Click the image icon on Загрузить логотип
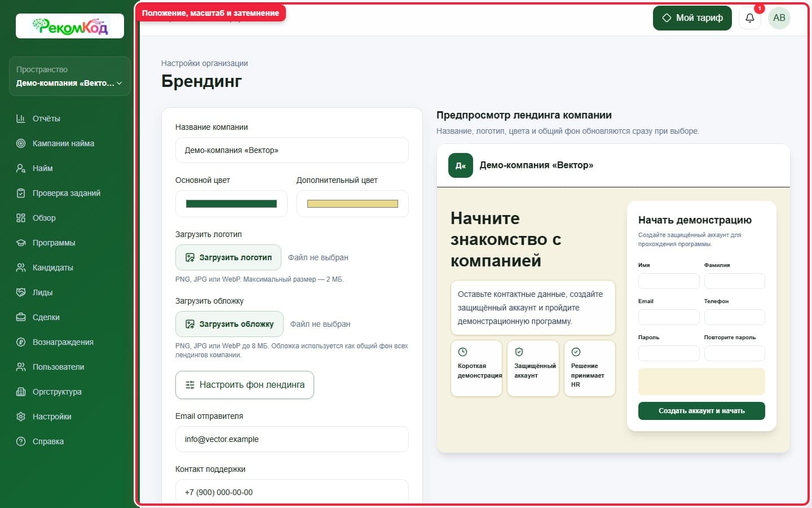Viewport: 812px width, 508px height. tap(190, 257)
